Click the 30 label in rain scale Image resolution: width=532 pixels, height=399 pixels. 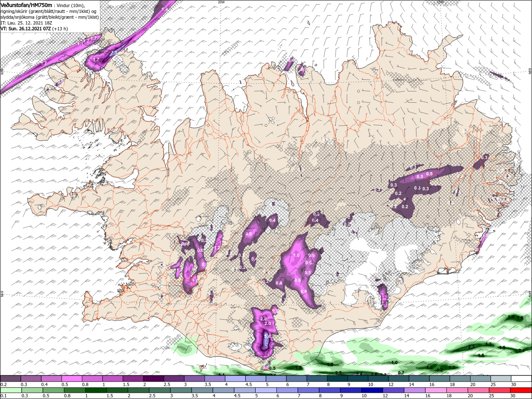(x=512, y=396)
